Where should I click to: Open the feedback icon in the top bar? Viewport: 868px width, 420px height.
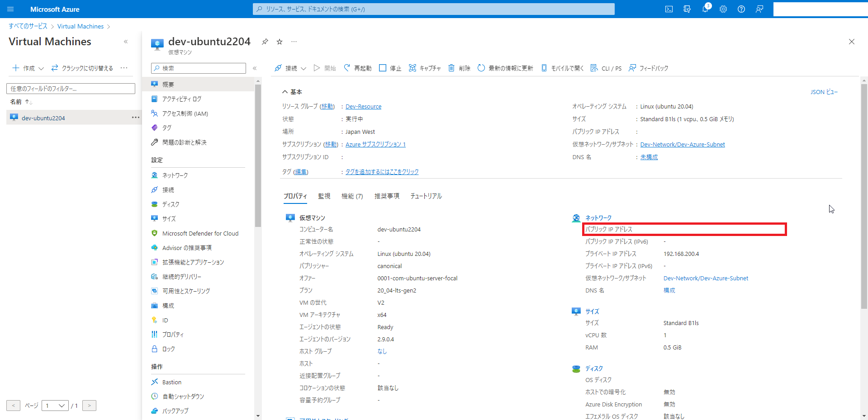point(759,9)
